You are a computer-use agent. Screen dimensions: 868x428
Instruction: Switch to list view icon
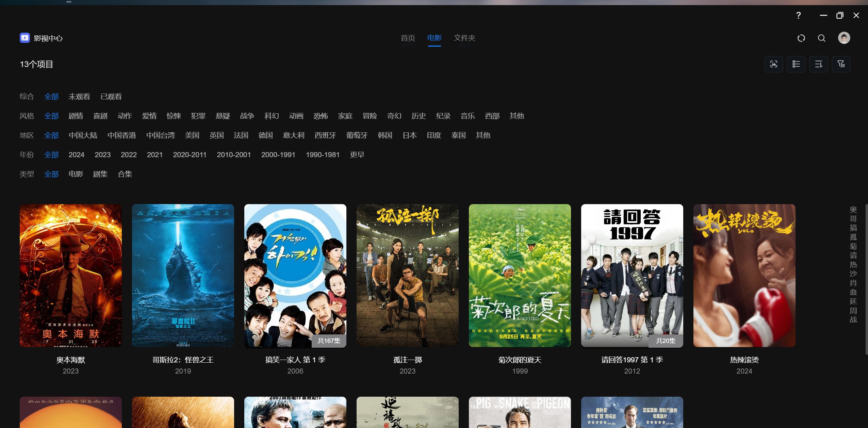796,64
